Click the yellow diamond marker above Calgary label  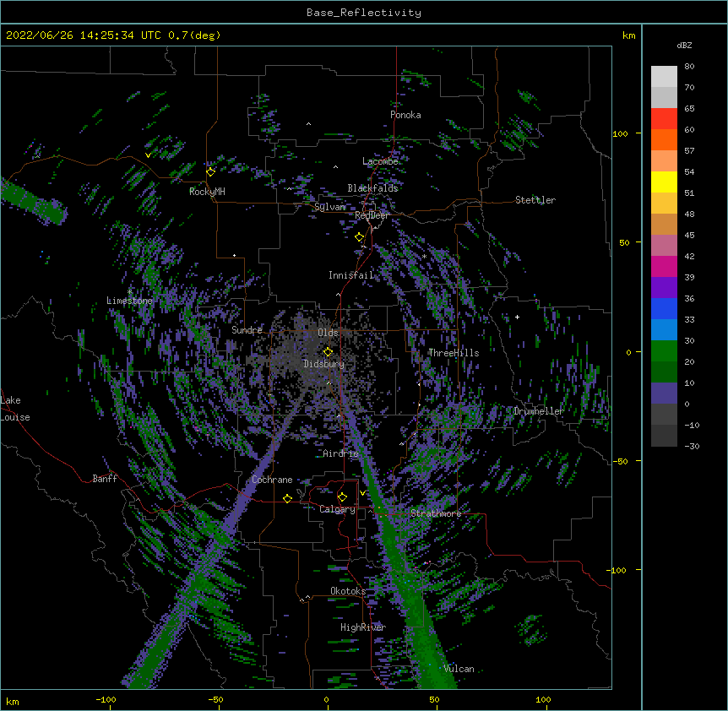coord(342,497)
